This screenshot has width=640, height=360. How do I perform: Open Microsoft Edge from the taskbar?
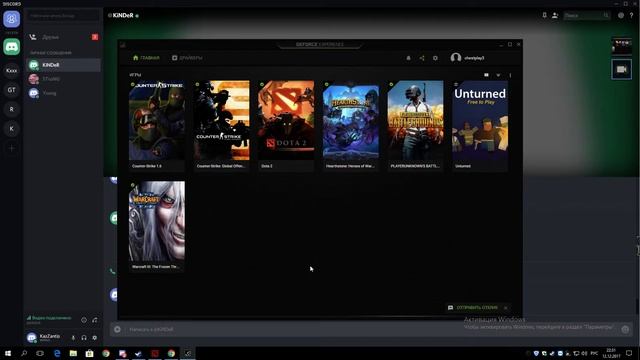[57, 353]
